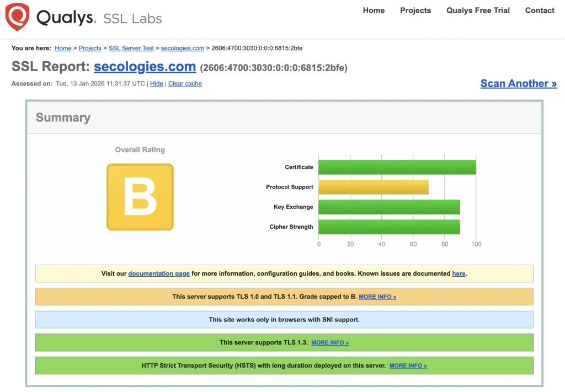Click the Home breadcrumb link
This screenshot has width=565, height=392.
coord(63,49)
